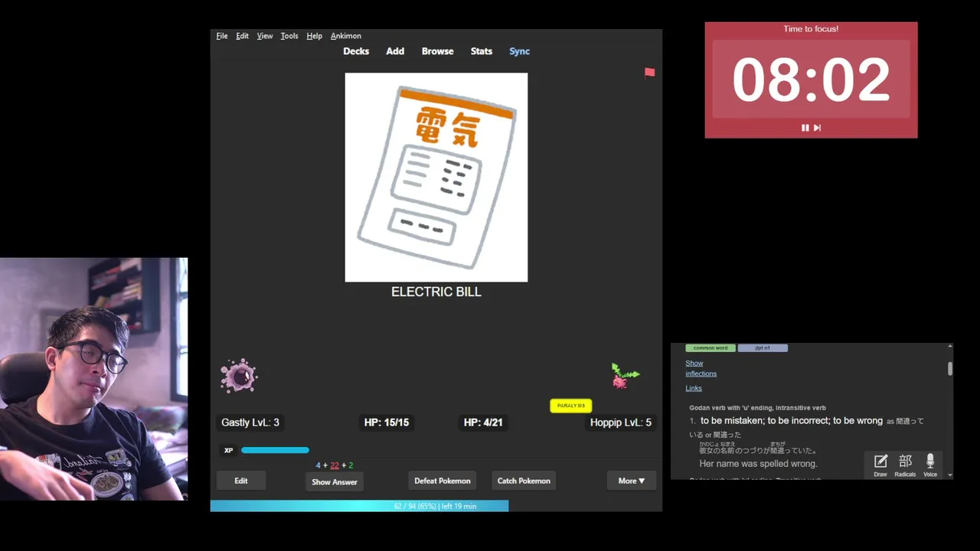Reveal the card with Show Answer
The width and height of the screenshot is (980, 551).
coord(335,482)
